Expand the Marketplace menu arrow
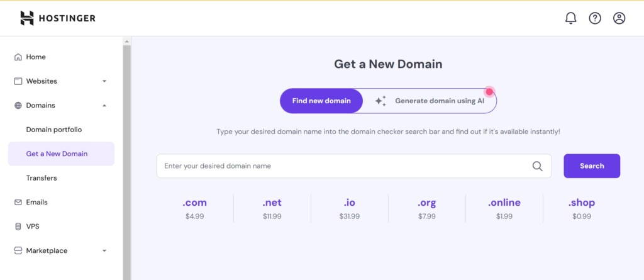 (104, 251)
